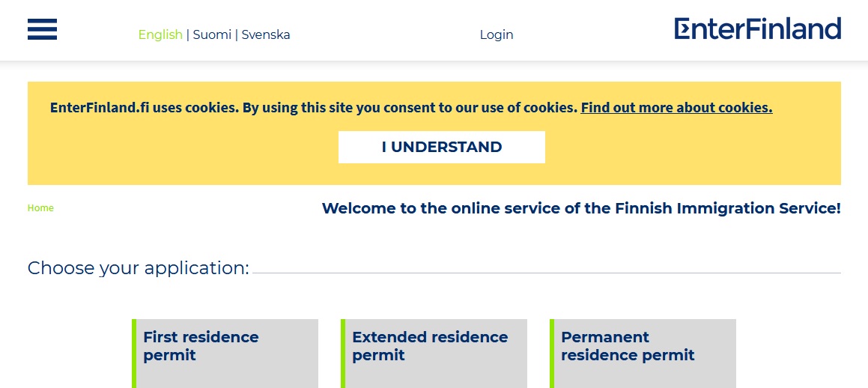Switch site language to Suomi
This screenshot has height=388, width=868.
[x=212, y=34]
